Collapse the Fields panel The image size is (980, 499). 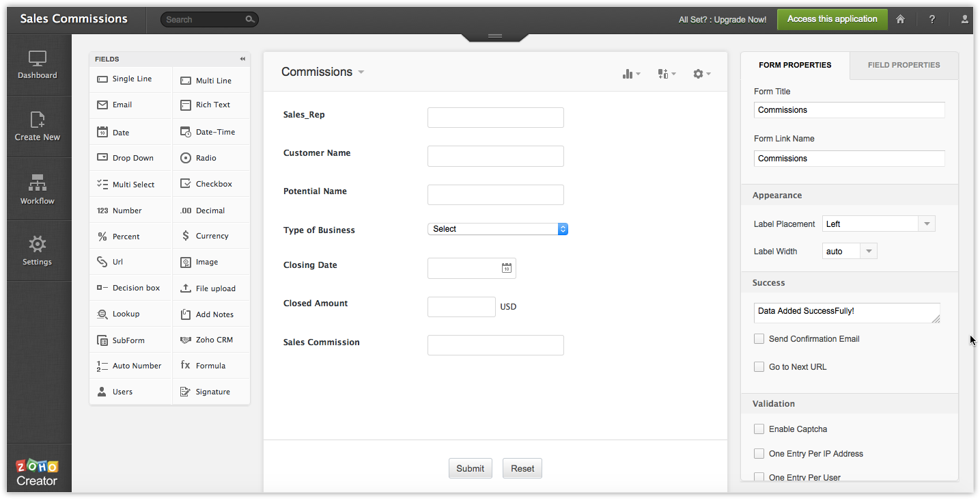[242, 59]
